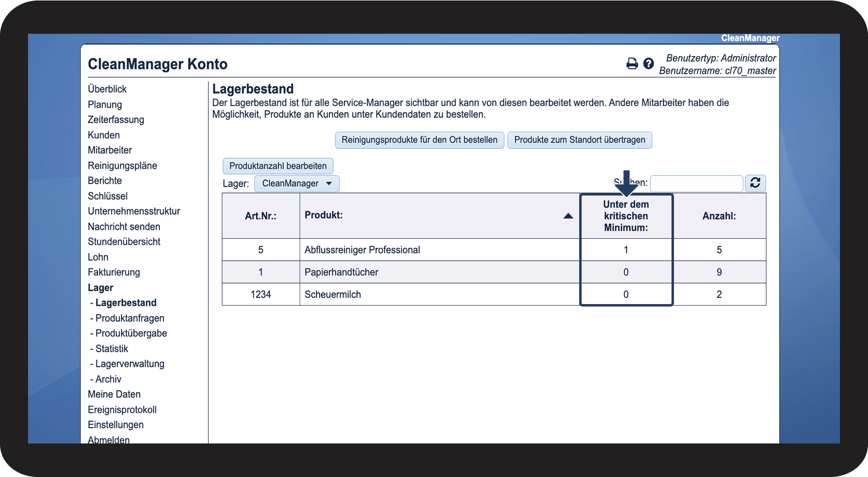Click the CleanManager label above window
Viewport: 868px width, 477px height.
[750, 38]
